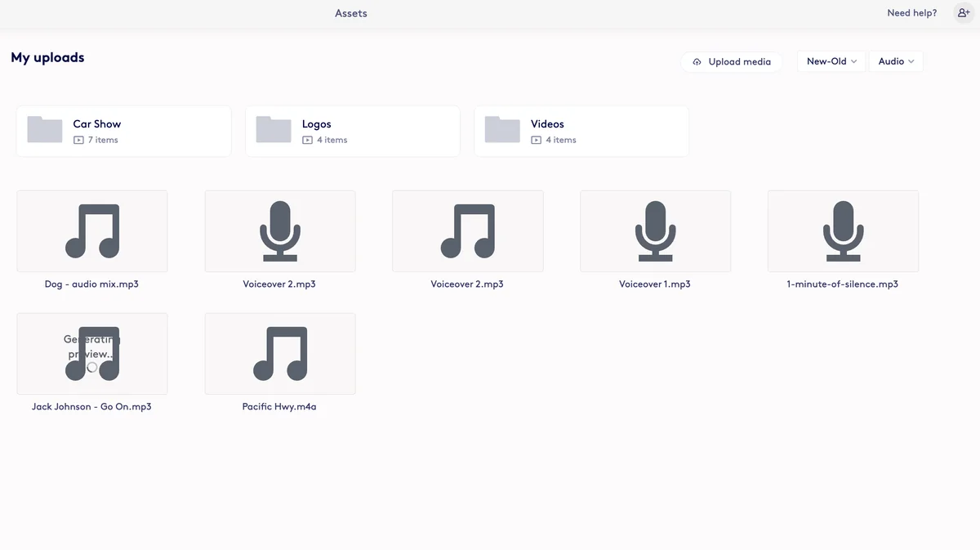980x550 pixels.
Task: Open the Audio filter dropdown
Action: coord(895,60)
